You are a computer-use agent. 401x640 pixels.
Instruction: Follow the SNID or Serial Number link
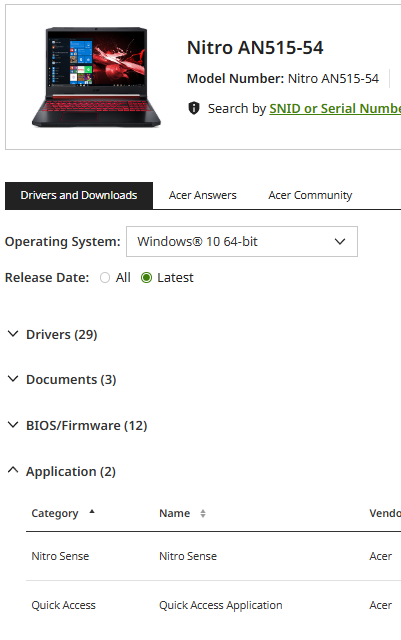pos(335,109)
